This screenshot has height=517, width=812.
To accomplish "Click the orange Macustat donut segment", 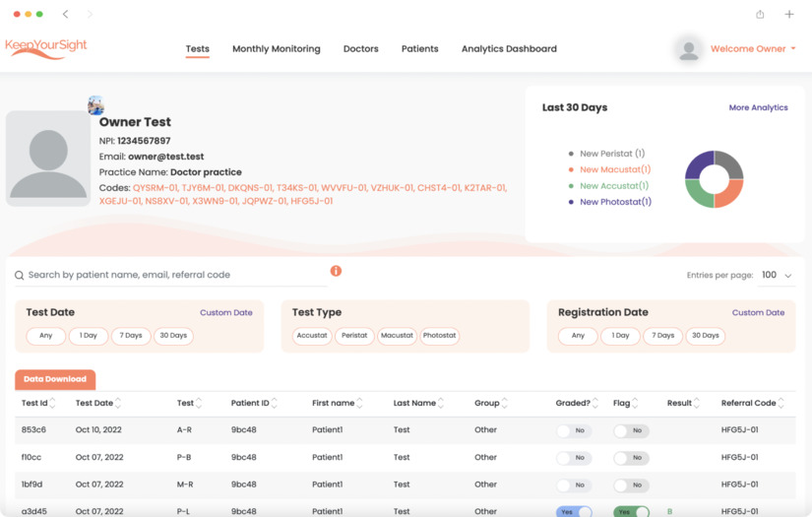I will [731, 196].
